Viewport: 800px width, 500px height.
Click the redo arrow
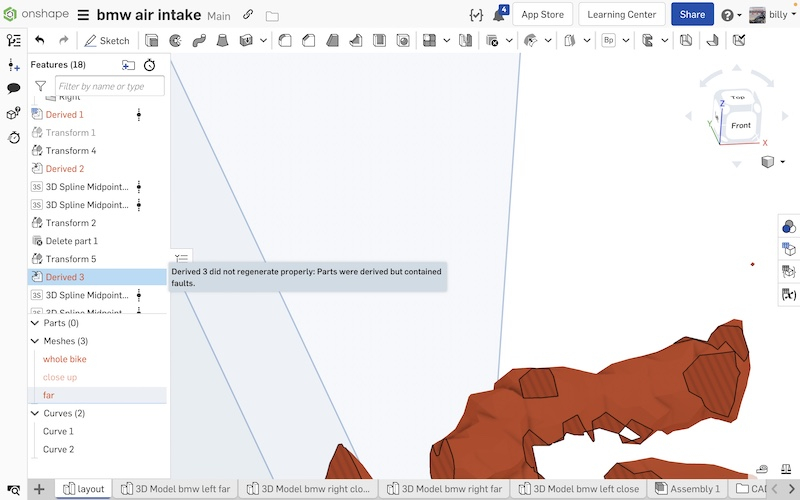63,40
